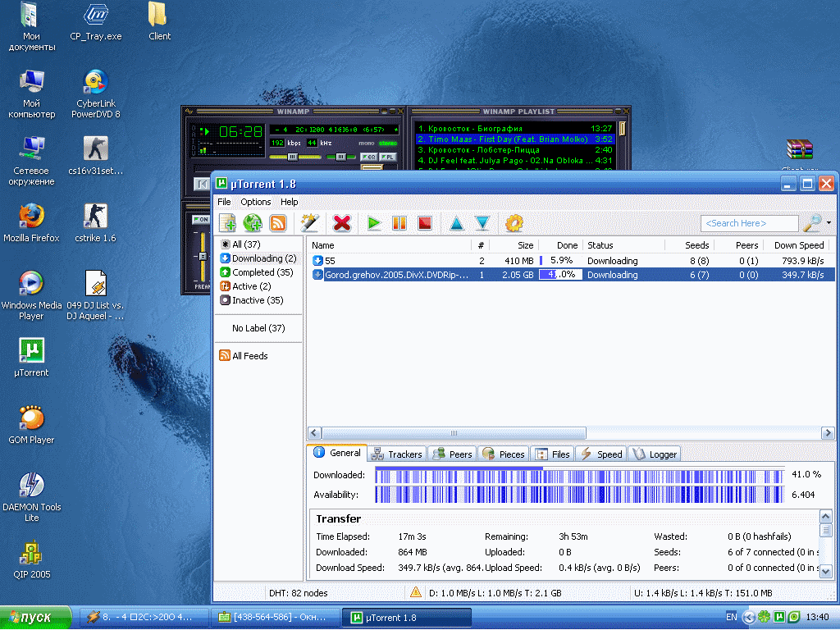Click the Start (пуск) button
This screenshot has height=630, width=840.
click(x=35, y=618)
